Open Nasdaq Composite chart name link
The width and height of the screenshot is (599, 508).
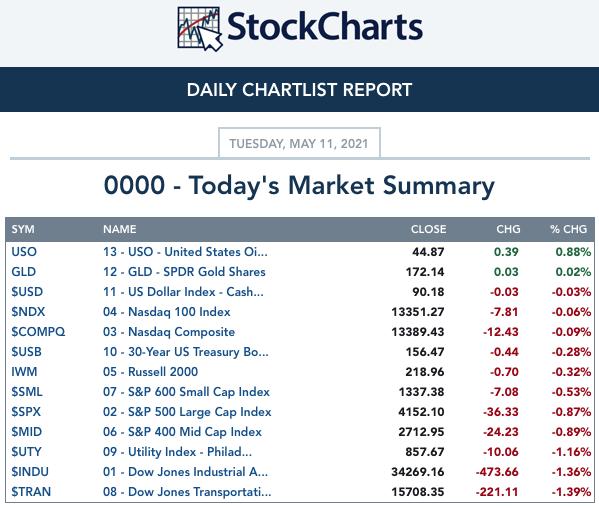169,332
